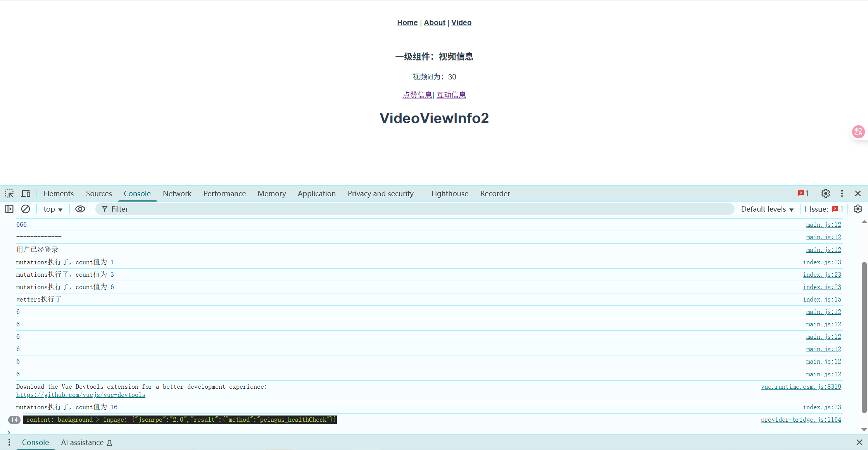Click the red error count badge
868x450 pixels.
click(x=803, y=193)
